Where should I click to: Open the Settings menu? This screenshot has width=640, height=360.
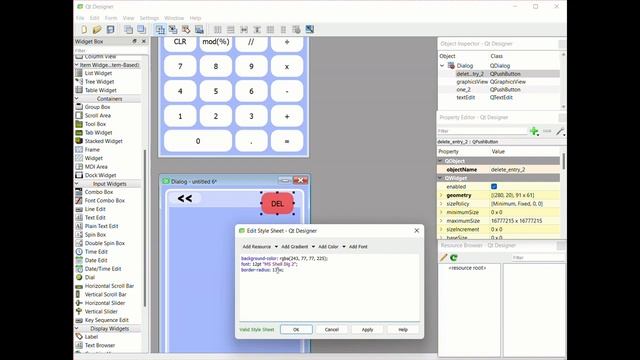point(149,18)
